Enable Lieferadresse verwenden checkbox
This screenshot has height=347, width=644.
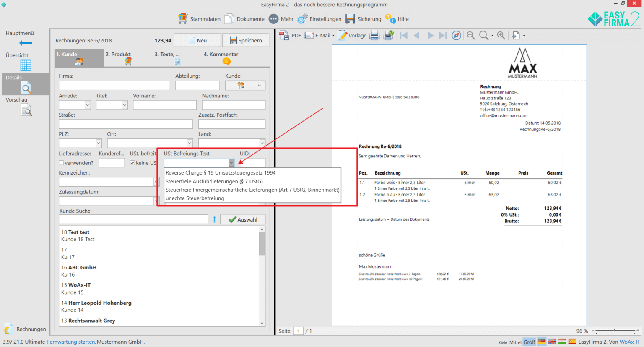(62, 163)
